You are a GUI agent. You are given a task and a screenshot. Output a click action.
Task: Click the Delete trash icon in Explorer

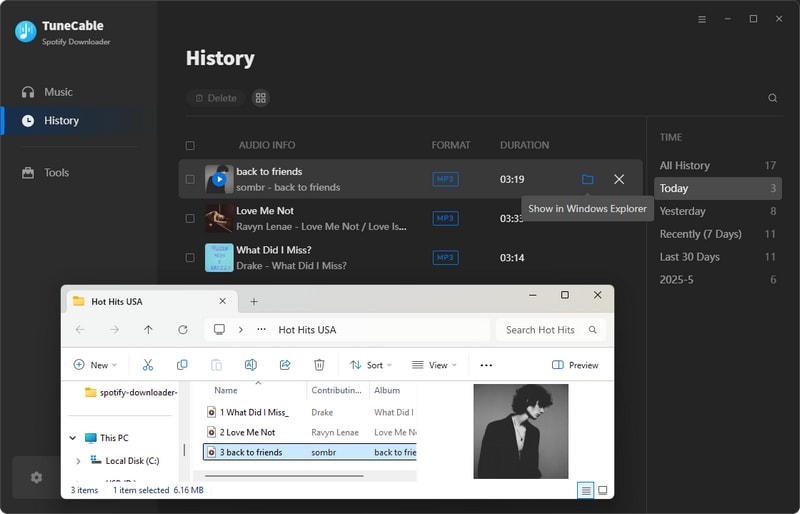tap(319, 365)
